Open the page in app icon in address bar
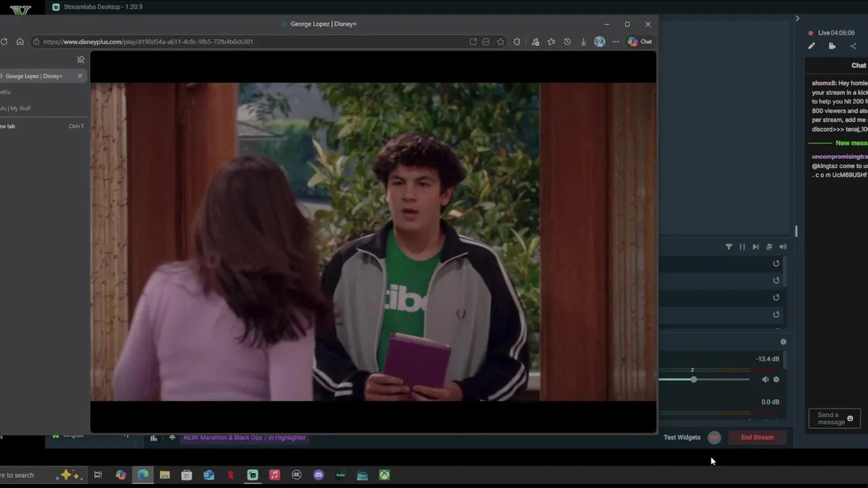The height and width of the screenshot is (488, 868). 473,41
